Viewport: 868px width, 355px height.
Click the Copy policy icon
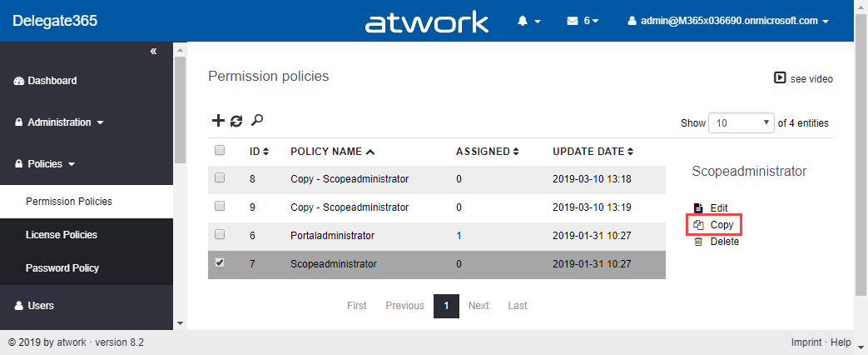click(698, 225)
